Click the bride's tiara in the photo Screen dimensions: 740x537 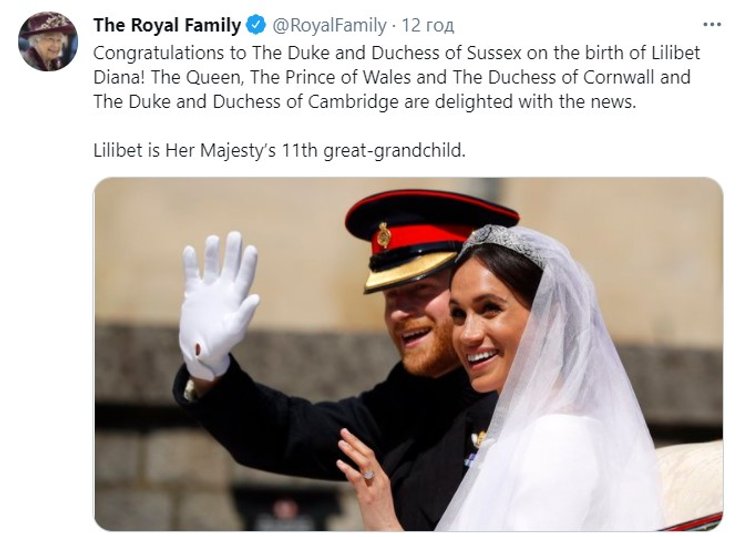pyautogui.click(x=503, y=243)
